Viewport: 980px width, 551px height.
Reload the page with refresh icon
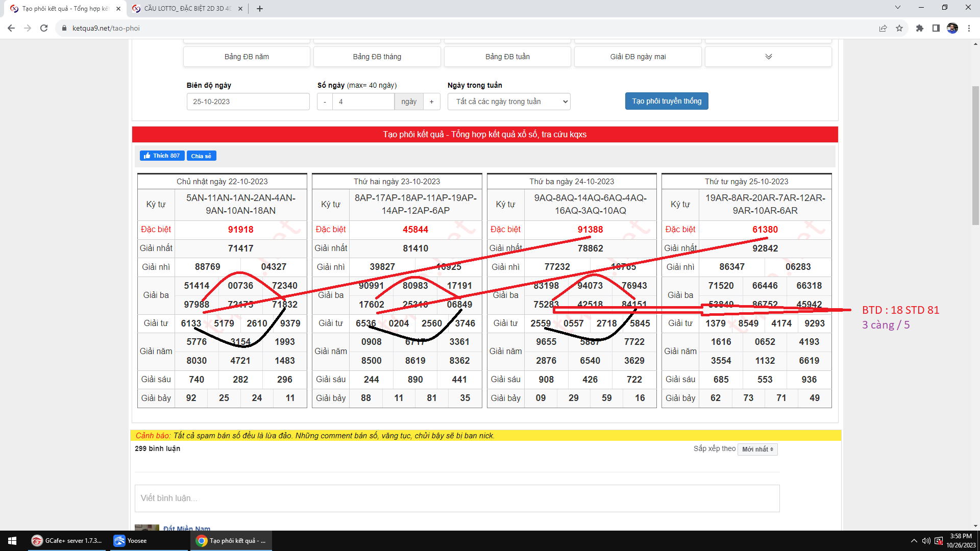click(44, 28)
